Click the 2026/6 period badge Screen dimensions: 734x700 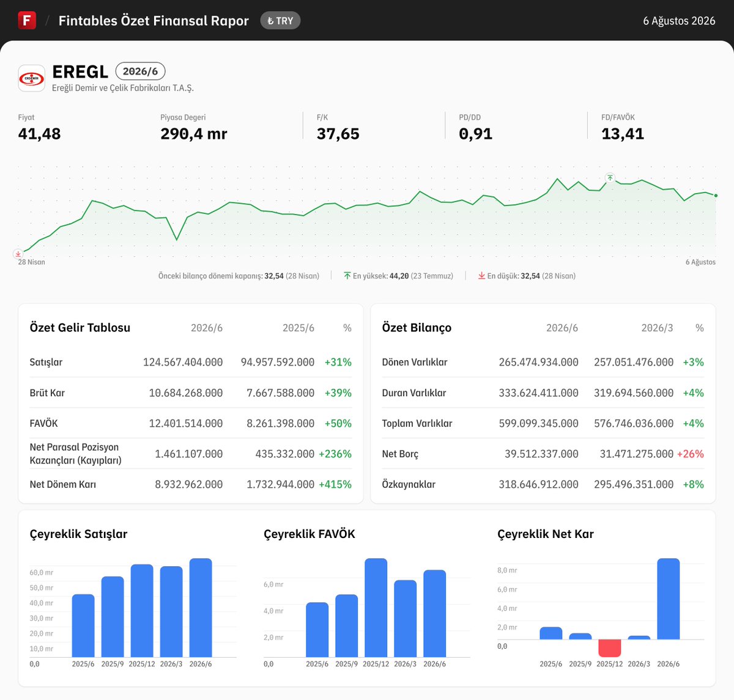pyautogui.click(x=140, y=72)
